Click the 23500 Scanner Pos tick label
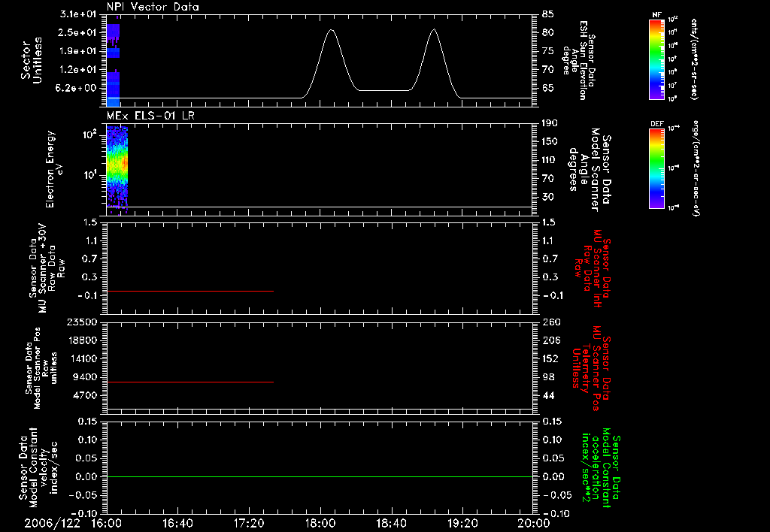The image size is (770, 532). click(82, 322)
